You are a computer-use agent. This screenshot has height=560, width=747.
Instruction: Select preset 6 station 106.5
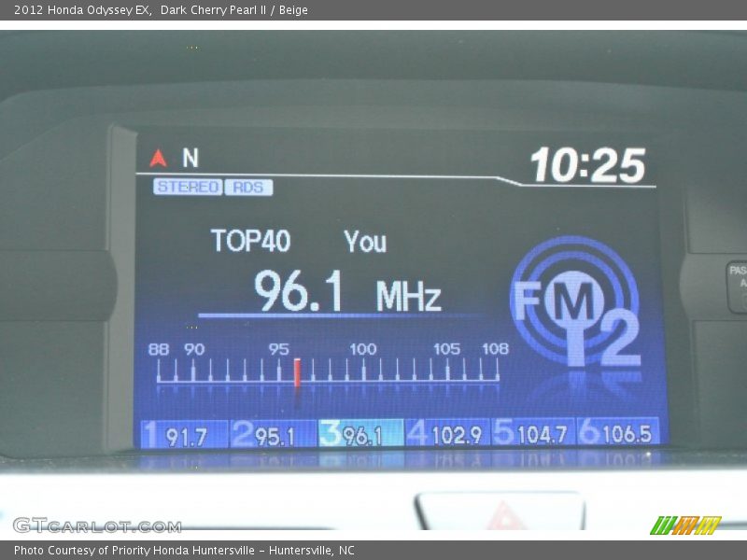pyautogui.click(x=618, y=431)
